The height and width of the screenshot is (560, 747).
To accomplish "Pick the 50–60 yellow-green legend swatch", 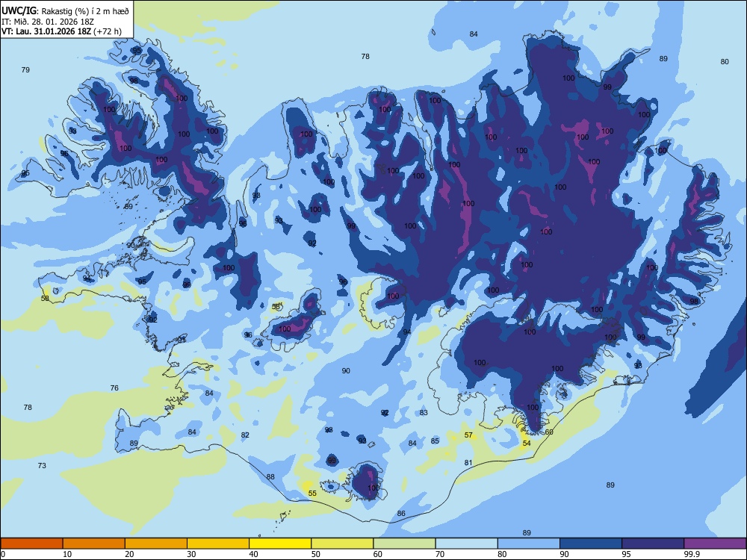I will (x=342, y=544).
